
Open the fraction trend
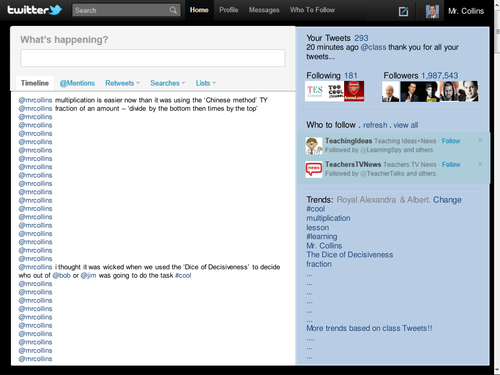319,264
